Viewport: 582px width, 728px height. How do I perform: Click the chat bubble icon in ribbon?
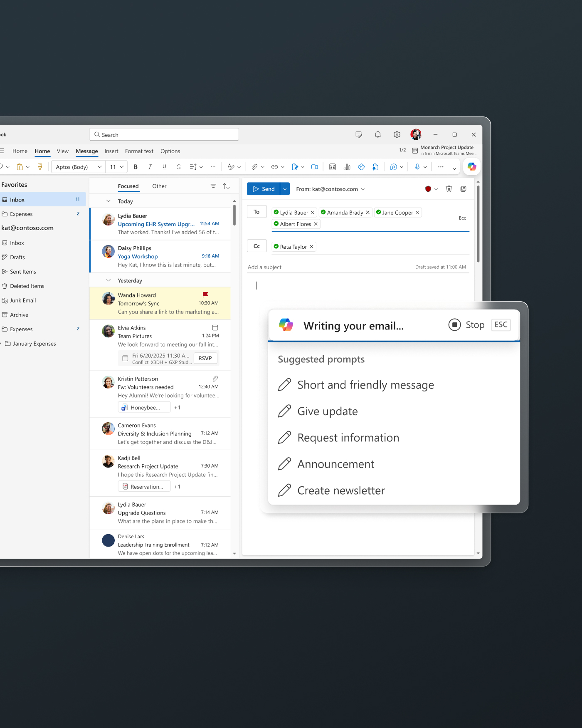(x=393, y=167)
